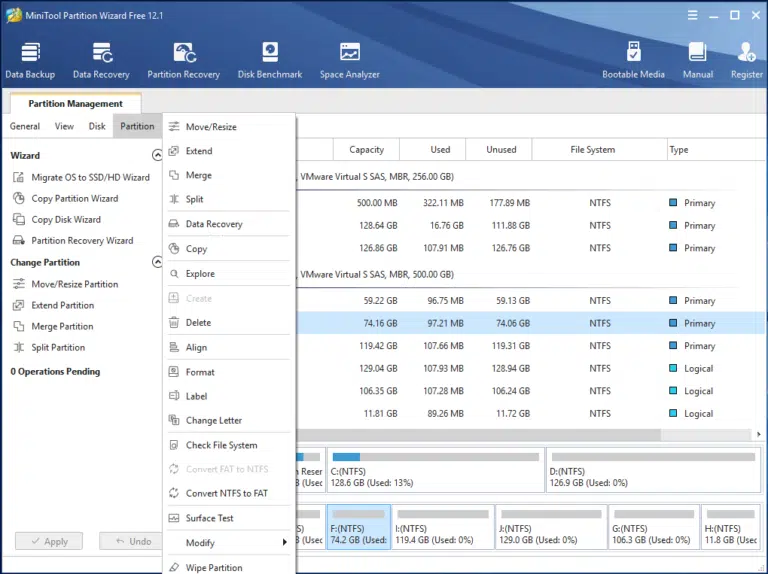Viewport: 768px width, 574px height.
Task: Click Extend Partition in sidebar
Action: 53,305
